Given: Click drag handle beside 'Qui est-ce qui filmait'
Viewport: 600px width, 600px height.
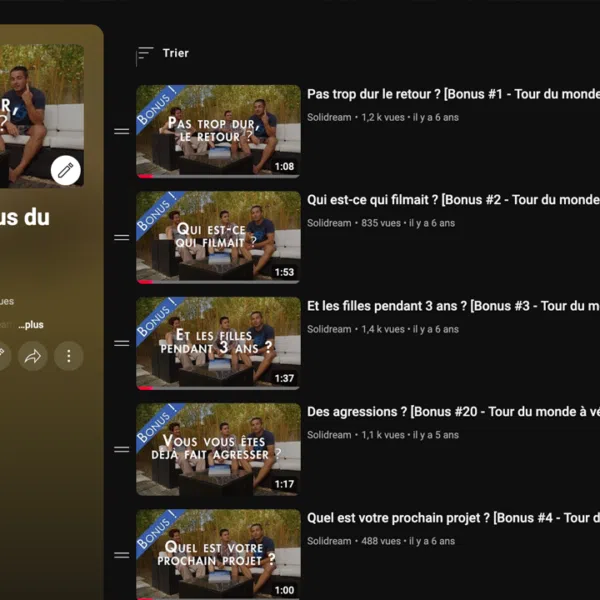Looking at the screenshot, I should tap(122, 238).
